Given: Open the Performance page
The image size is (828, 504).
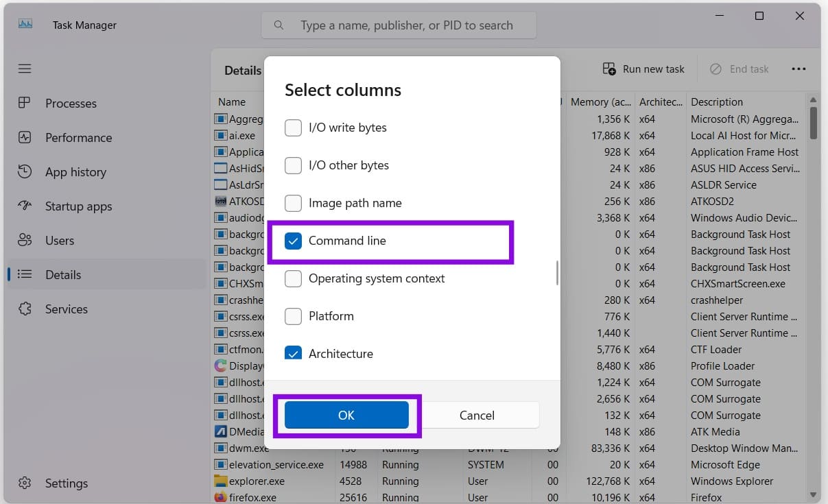Looking at the screenshot, I should coord(106,137).
